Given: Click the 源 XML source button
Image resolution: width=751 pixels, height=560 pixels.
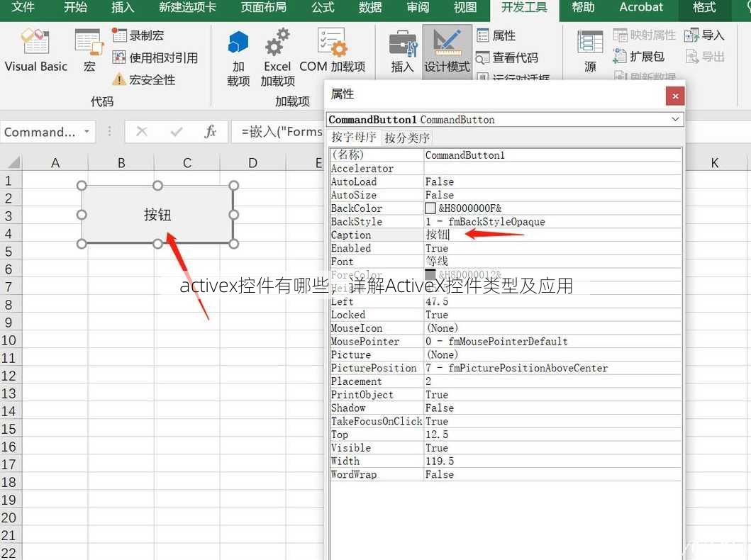Looking at the screenshot, I should (590, 52).
